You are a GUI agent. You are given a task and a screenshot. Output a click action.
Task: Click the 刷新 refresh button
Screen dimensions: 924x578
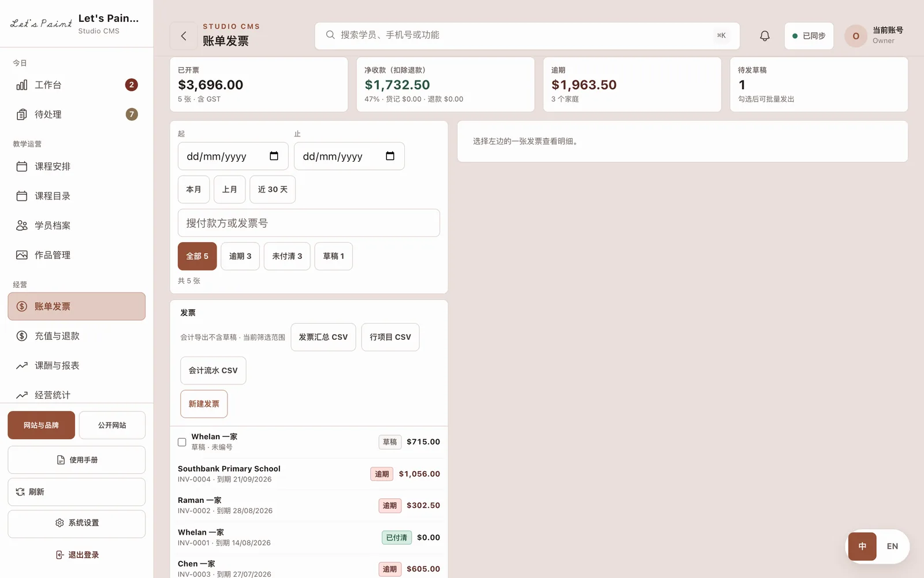(x=77, y=492)
